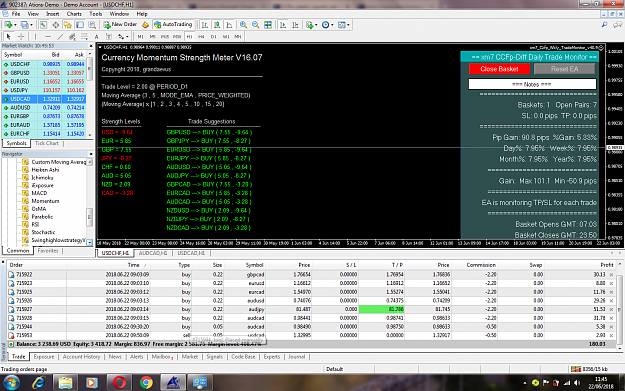Open the Tools menu
Image resolution: width=625 pixels, height=391 pixels.
point(96,14)
